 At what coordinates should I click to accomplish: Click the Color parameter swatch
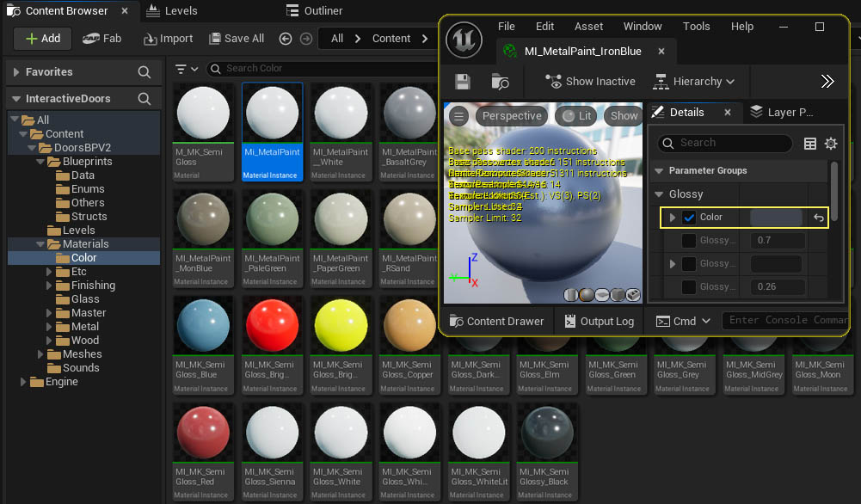click(776, 218)
